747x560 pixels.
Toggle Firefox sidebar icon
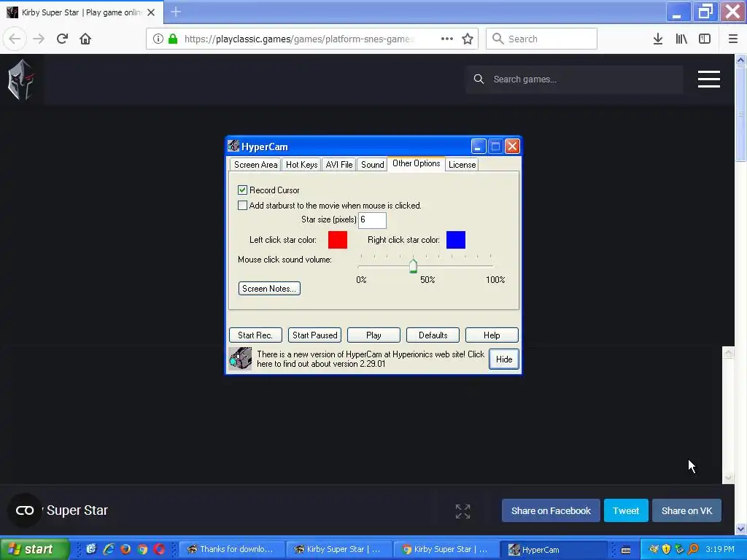[x=705, y=39]
